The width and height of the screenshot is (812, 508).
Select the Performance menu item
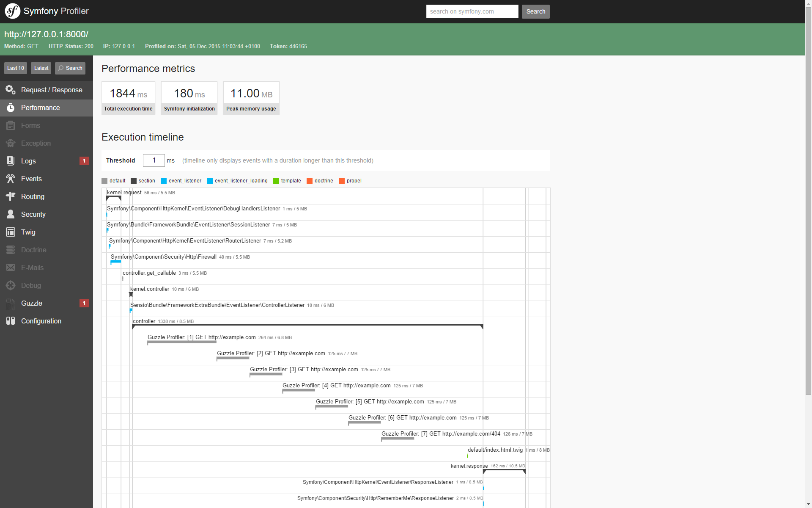tap(41, 108)
